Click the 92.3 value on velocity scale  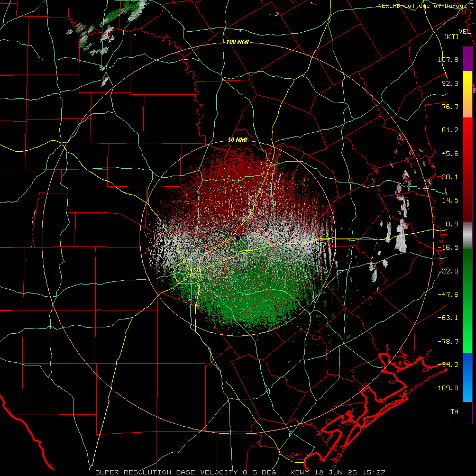pyautogui.click(x=450, y=83)
